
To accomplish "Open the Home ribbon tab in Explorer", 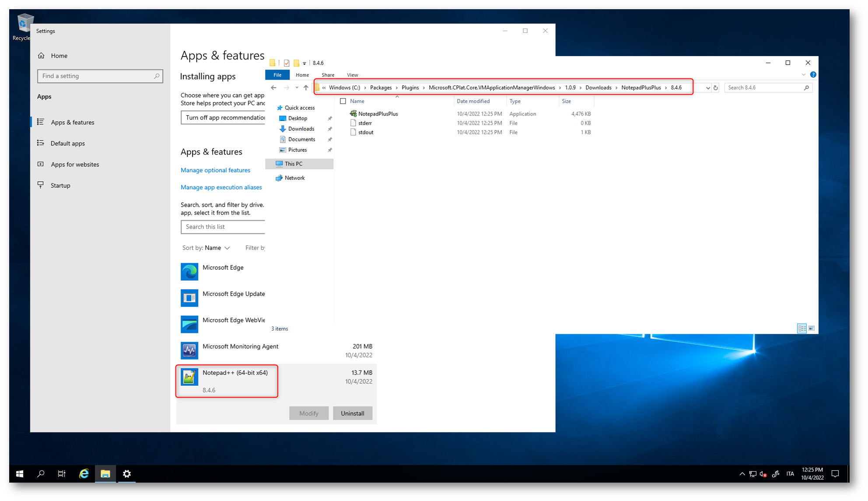I will point(302,75).
